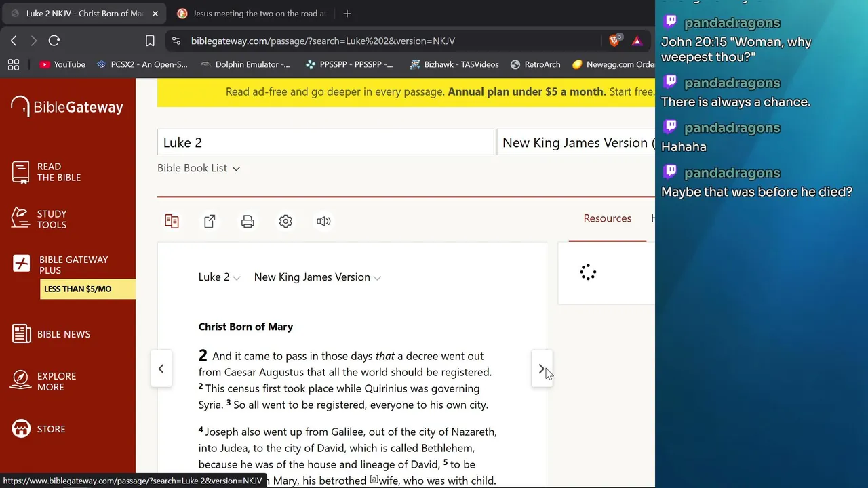Viewport: 868px width, 488px height.
Task: Open Newegg.com Order bookmark
Action: [x=614, y=64]
